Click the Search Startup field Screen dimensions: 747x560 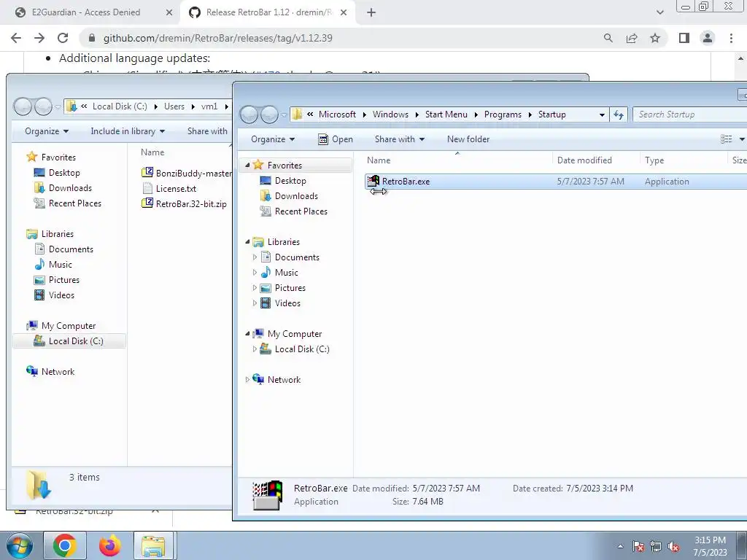tap(689, 114)
